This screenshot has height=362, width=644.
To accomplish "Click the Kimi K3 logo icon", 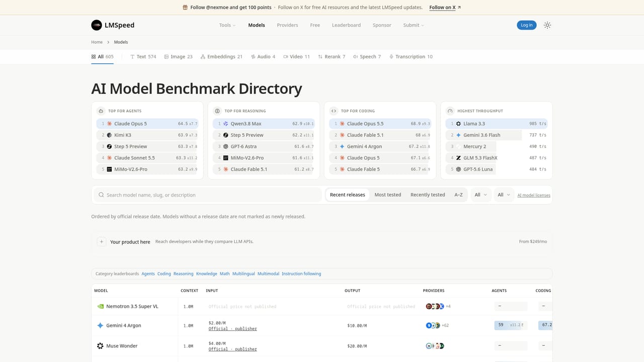I will click(x=109, y=135).
